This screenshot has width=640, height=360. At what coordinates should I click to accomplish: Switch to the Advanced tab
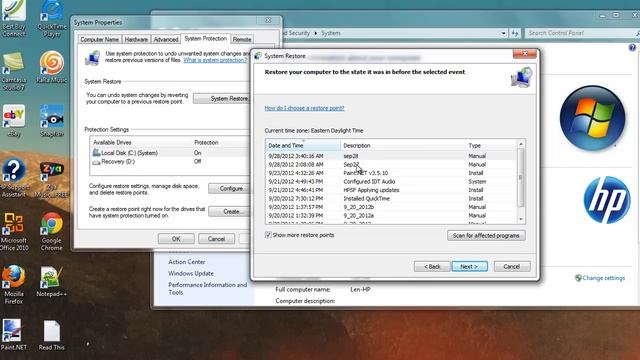click(x=166, y=39)
